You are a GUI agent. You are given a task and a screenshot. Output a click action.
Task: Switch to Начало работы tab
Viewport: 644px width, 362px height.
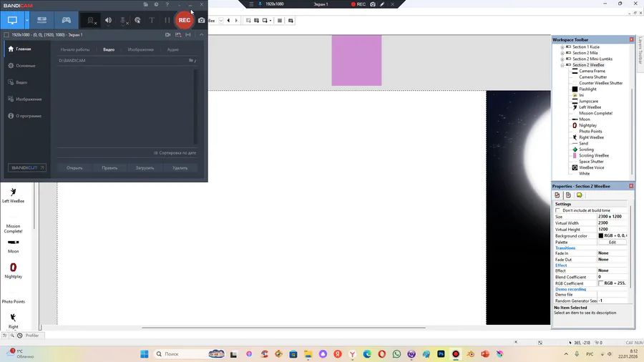[x=74, y=49]
